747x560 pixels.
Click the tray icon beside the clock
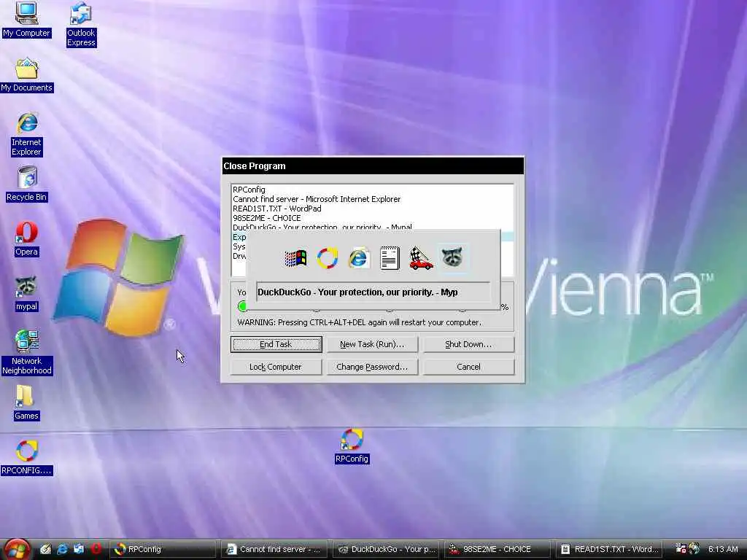pos(694,548)
